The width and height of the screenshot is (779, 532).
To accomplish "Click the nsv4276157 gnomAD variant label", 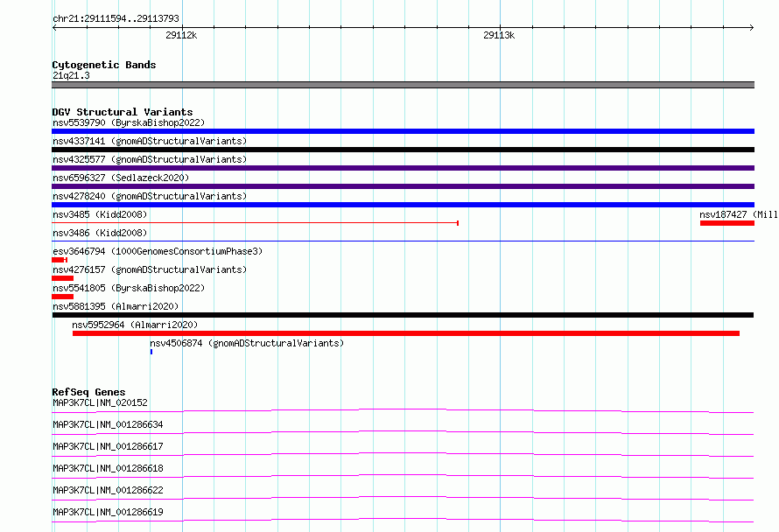I will (150, 269).
